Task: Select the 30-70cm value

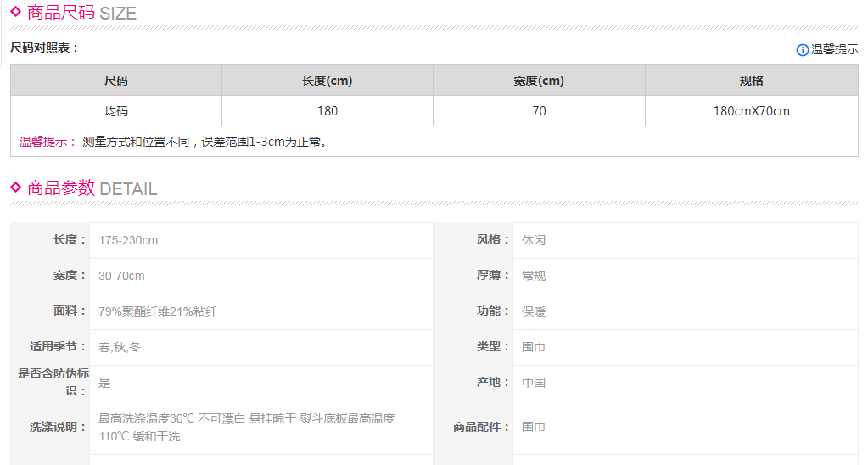Action: 122,276
